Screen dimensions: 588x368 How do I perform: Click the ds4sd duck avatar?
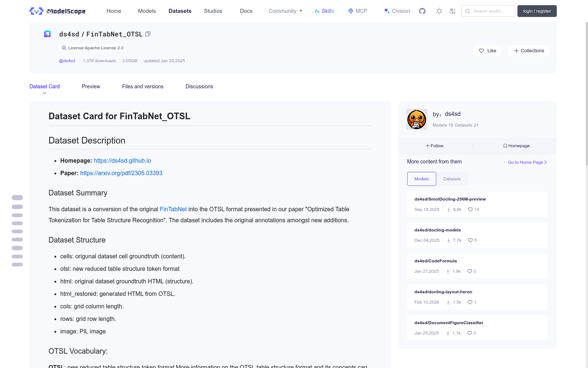[416, 119]
